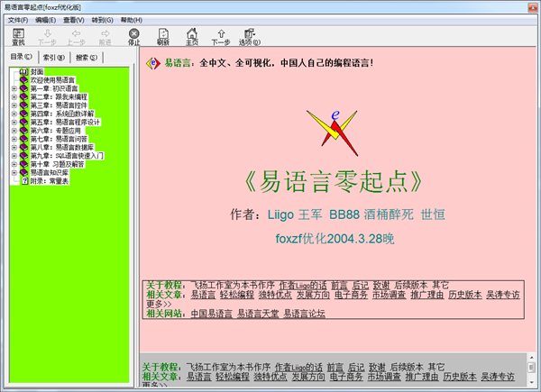Screen dimensions: 541x392
Task: Click the page icon beside 封面
Action: (23, 72)
